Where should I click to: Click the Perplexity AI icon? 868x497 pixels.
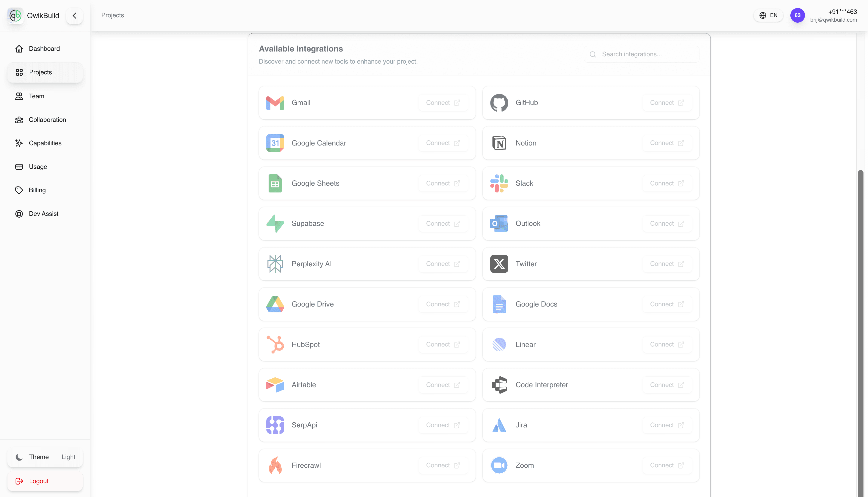275,264
